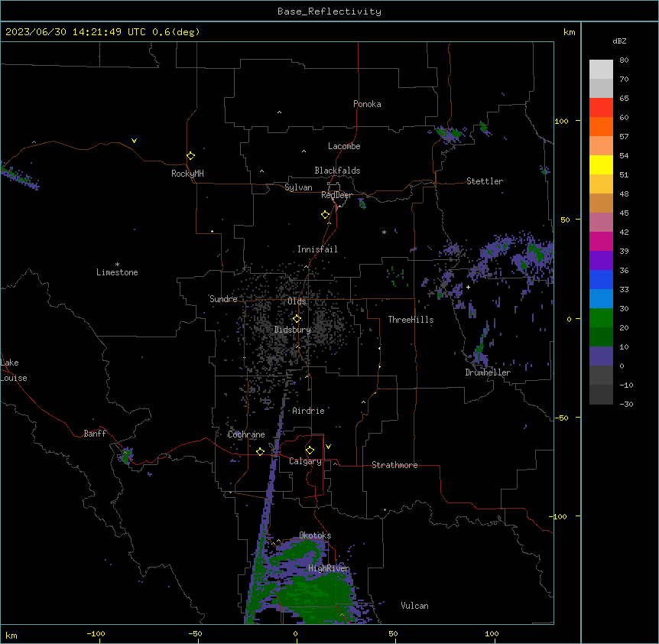Screen dimensions: 659x644
Task: Click the white asterisk above Limestone
Action: (x=117, y=265)
